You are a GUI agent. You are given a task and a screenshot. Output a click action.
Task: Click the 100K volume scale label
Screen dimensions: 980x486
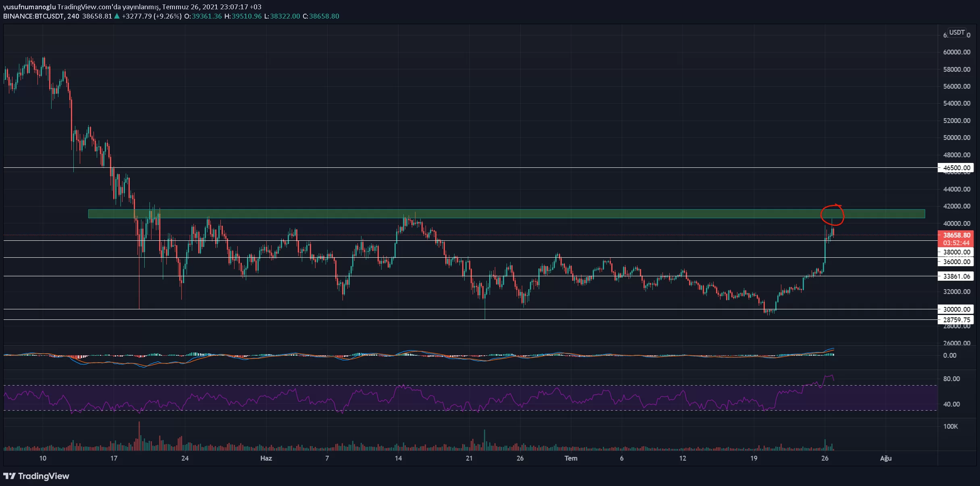950,426
